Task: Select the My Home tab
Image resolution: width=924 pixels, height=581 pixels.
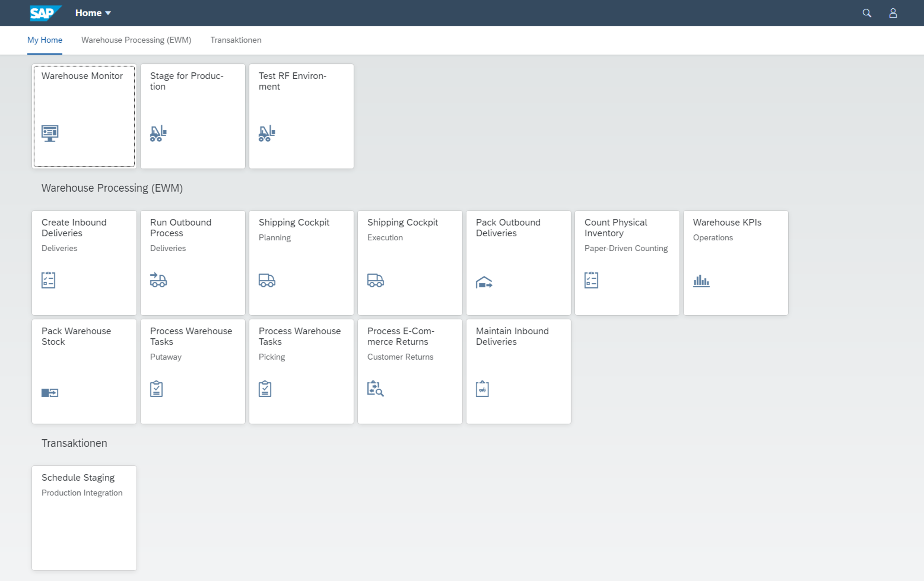Action: [x=45, y=40]
